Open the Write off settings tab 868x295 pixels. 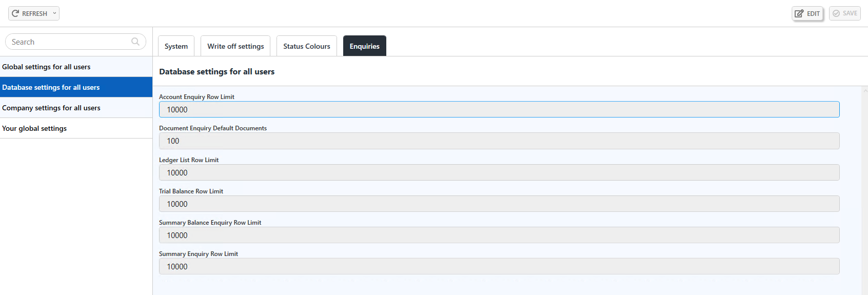pos(235,46)
